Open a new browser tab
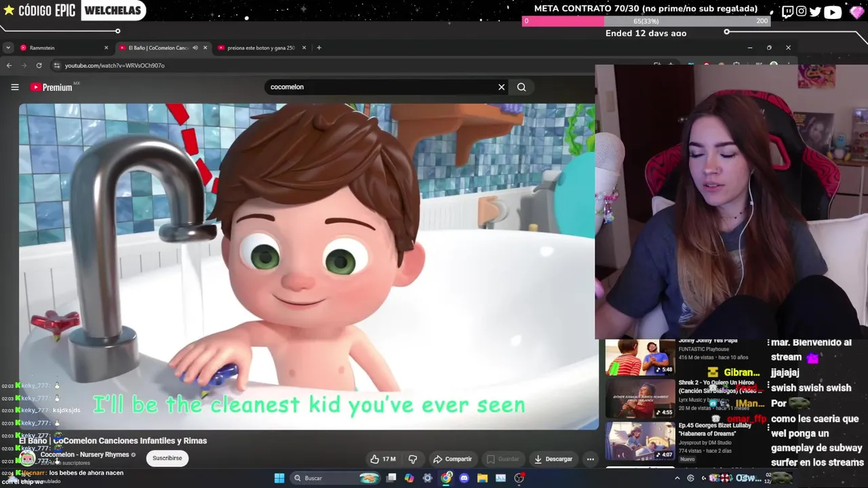 point(319,47)
